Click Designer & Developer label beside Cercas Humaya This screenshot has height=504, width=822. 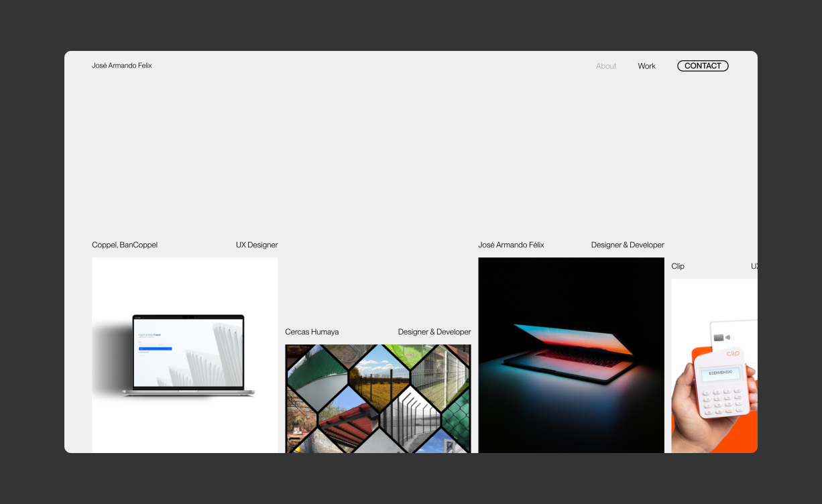pos(434,332)
